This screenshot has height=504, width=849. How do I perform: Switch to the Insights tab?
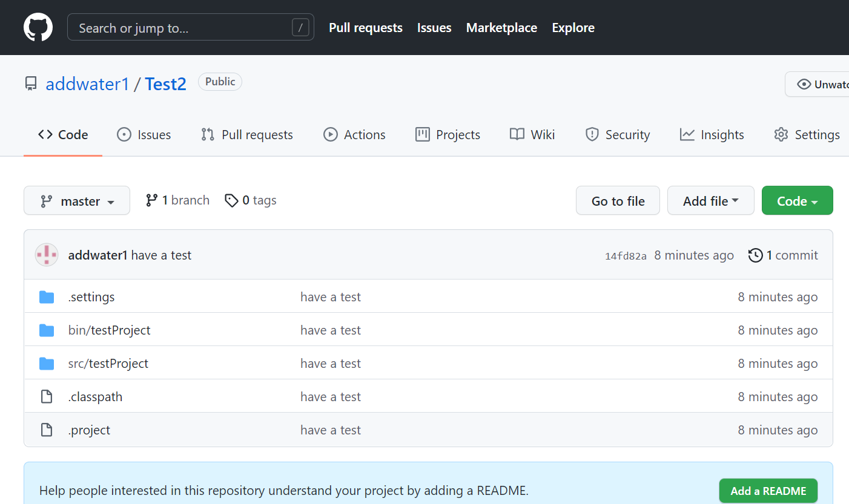pyautogui.click(x=712, y=135)
